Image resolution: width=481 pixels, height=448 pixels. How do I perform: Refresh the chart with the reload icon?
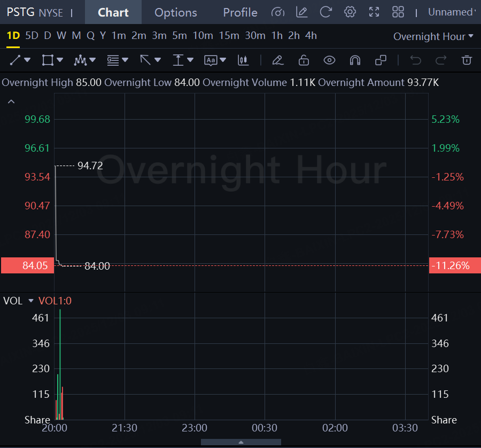click(x=326, y=12)
